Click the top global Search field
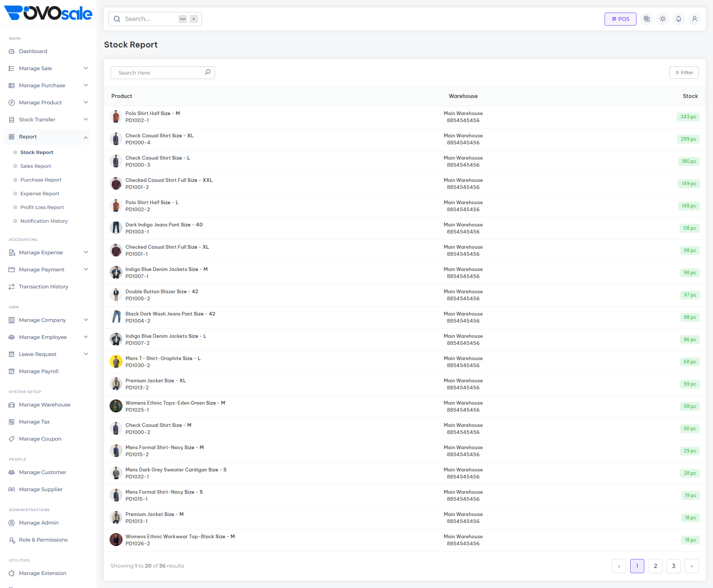Image resolution: width=713 pixels, height=588 pixels. click(155, 19)
